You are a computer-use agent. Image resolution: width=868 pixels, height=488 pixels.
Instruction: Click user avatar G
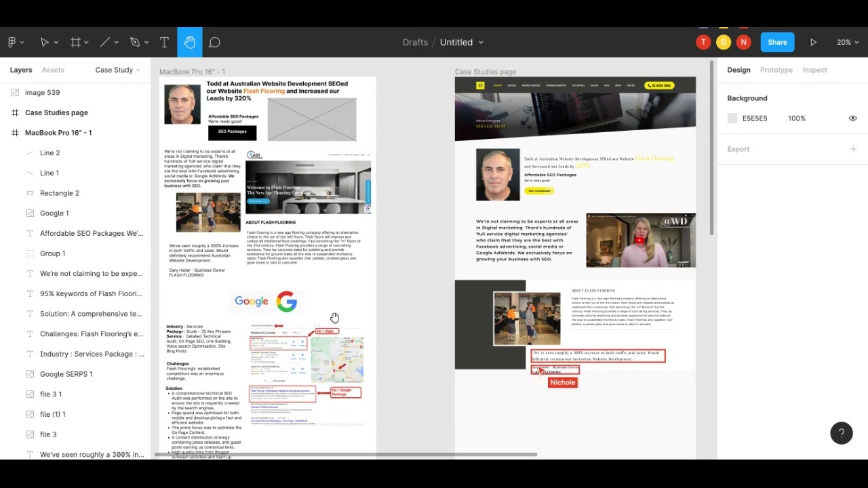click(x=724, y=42)
